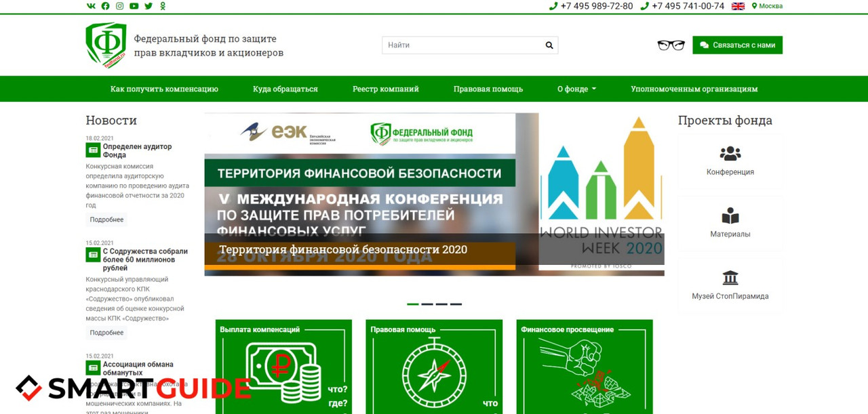
Task: Open the VK social network icon
Action: pos(91,6)
